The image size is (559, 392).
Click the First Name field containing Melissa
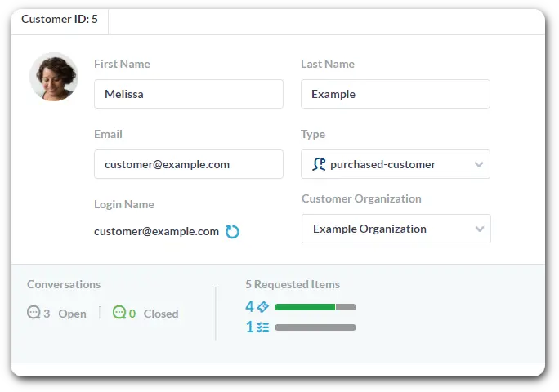click(188, 94)
